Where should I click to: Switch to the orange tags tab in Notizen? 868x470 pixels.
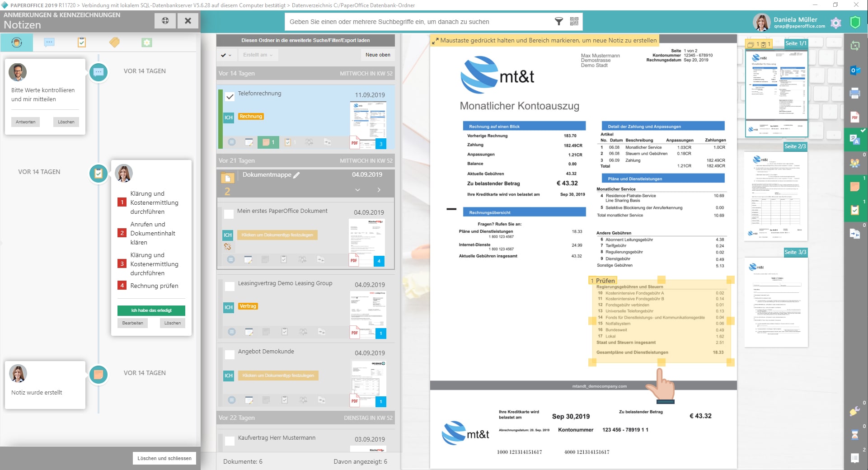pos(114,42)
